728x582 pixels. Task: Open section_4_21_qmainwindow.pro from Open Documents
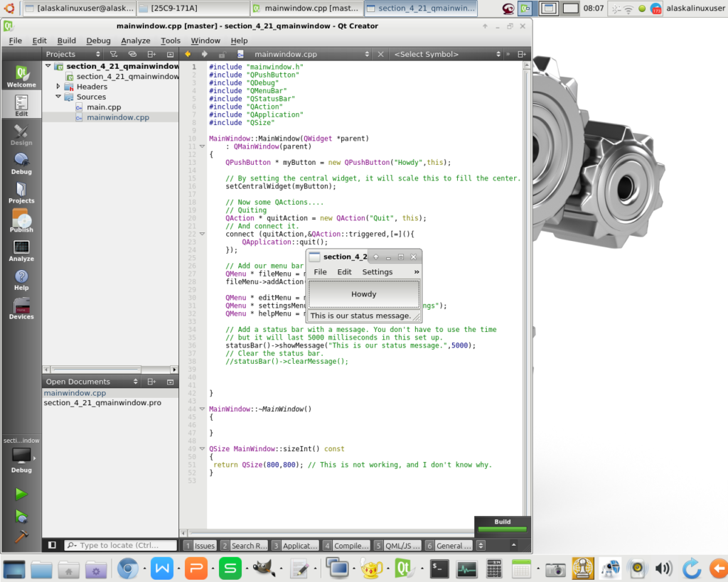(102, 403)
